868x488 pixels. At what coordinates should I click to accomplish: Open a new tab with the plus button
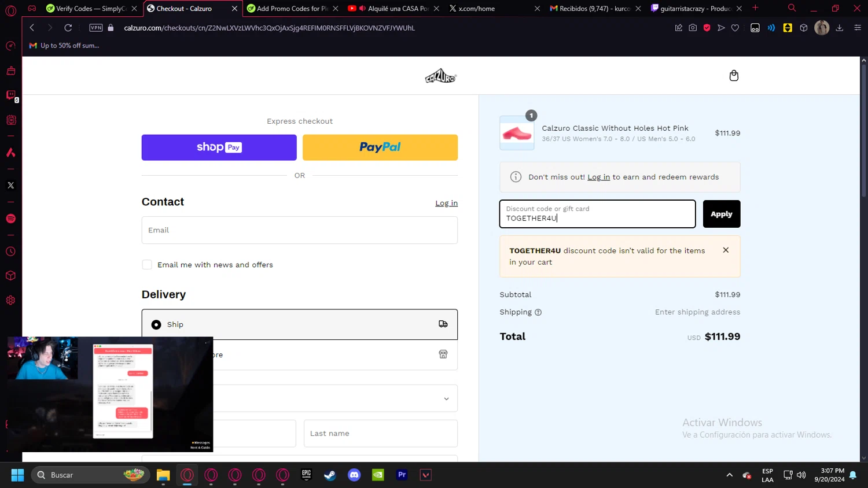tap(755, 8)
